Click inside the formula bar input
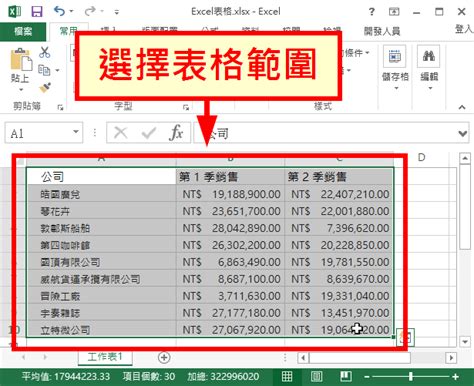Image resolution: width=474 pixels, height=386 pixels. pos(326,133)
